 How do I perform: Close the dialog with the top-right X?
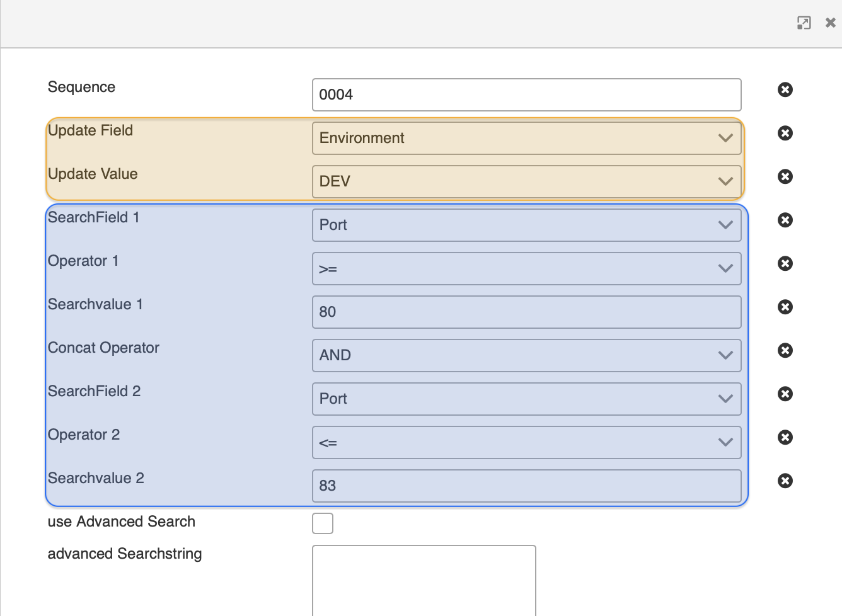tap(830, 23)
